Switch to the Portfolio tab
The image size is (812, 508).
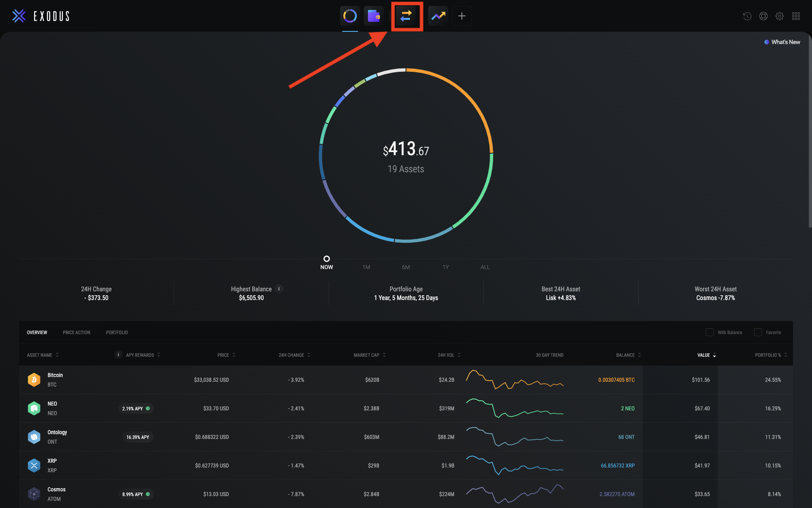[x=117, y=332]
